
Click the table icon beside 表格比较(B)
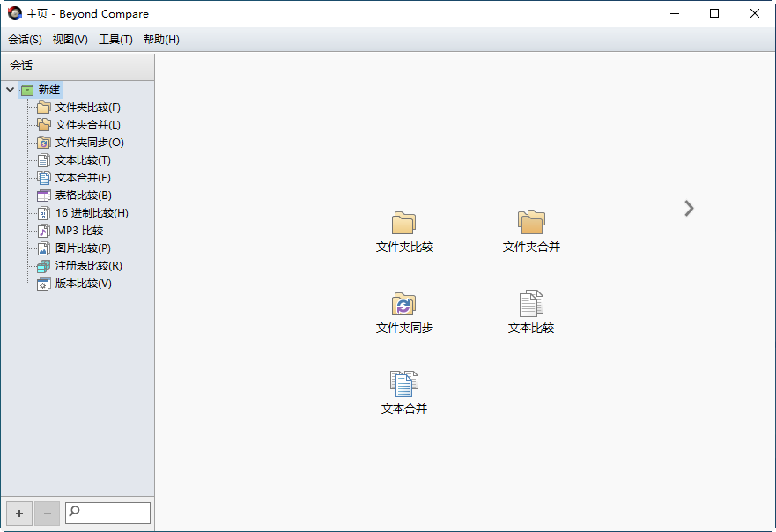43,196
